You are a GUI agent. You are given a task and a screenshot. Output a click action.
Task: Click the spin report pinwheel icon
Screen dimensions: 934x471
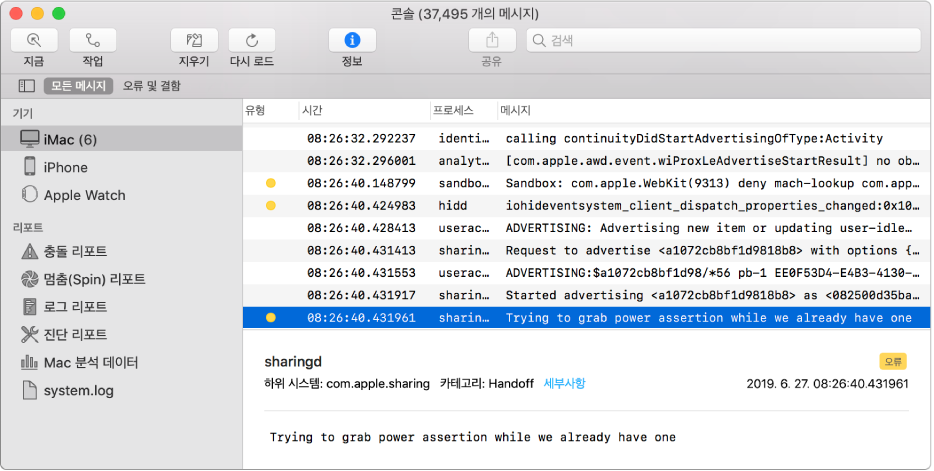pos(29,279)
